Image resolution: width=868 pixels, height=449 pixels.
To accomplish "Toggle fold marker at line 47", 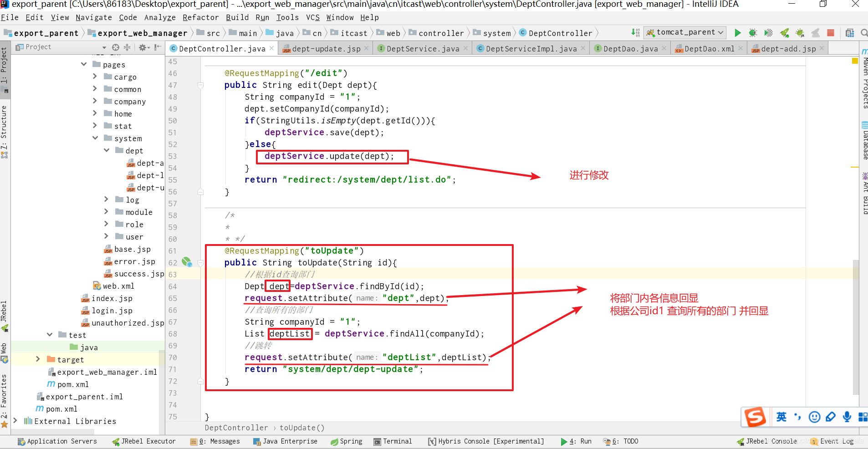I will [x=200, y=85].
